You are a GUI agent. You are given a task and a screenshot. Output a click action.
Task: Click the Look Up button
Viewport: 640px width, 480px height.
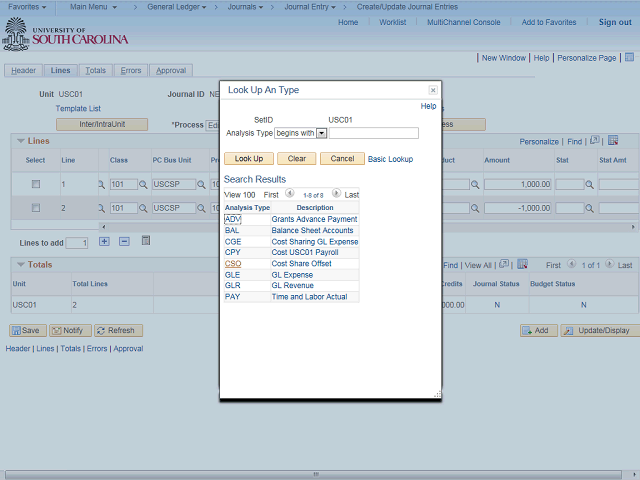(x=249, y=158)
